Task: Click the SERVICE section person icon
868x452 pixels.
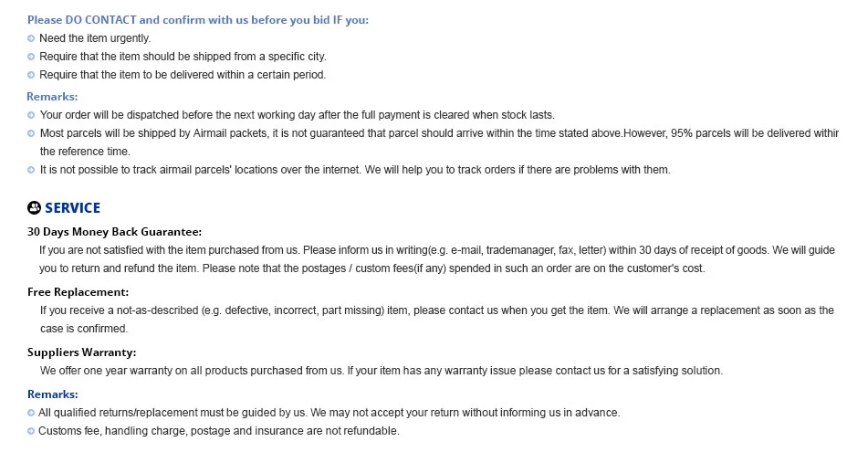Action: (x=34, y=207)
